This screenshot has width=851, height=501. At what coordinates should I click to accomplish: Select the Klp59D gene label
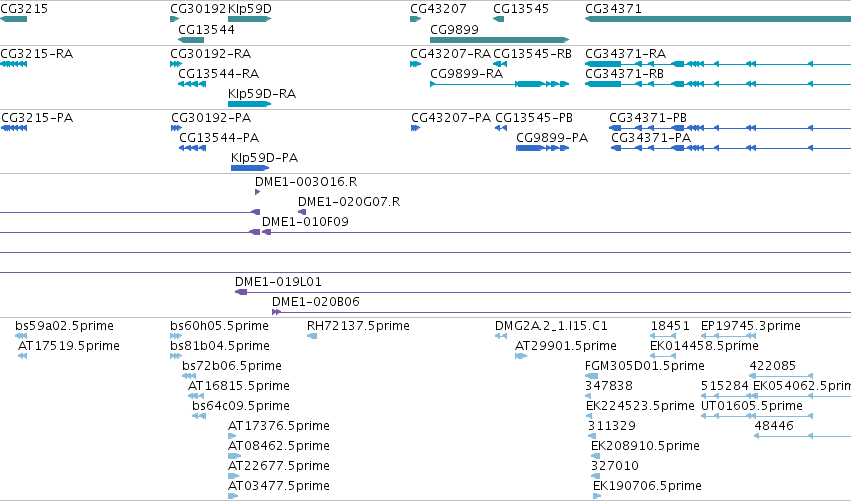(x=250, y=9)
